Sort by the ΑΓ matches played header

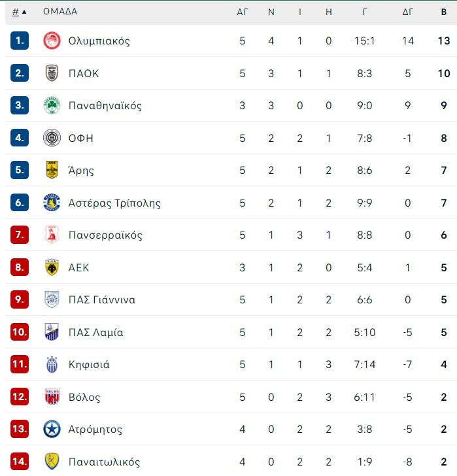242,12
